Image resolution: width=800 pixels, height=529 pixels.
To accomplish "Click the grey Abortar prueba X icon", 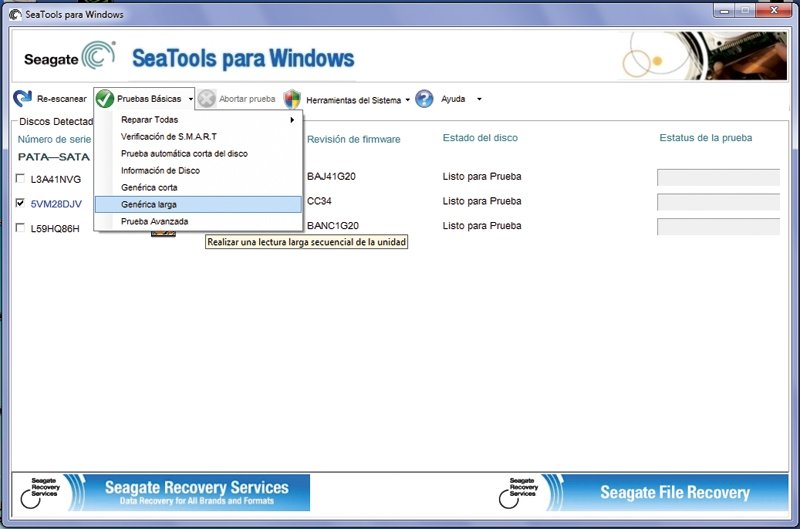I will click(207, 99).
